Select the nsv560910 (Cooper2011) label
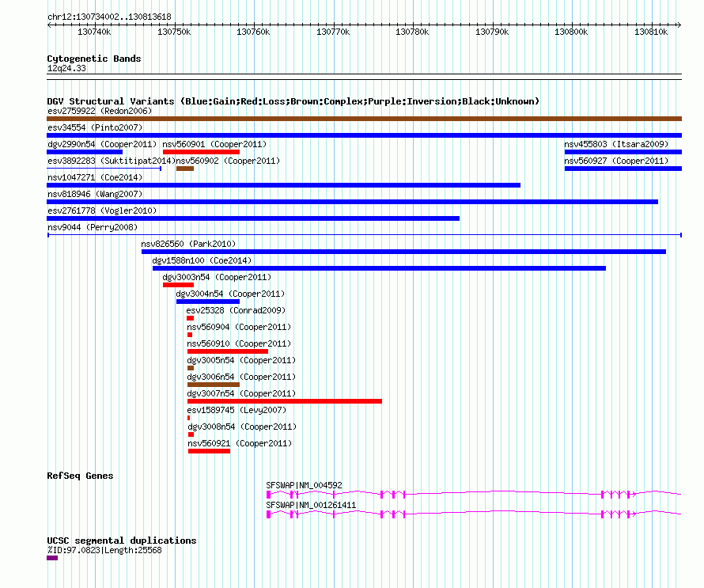Viewport: 704px width, 588px height. (x=239, y=343)
